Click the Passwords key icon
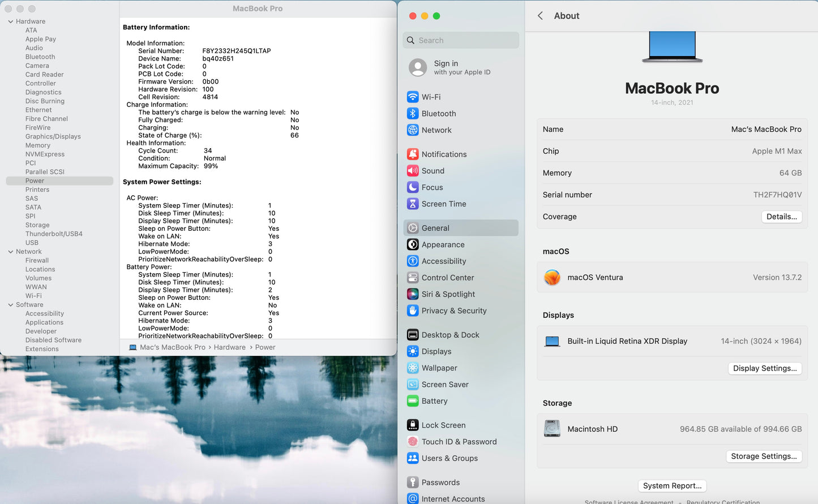This screenshot has width=818, height=504. point(413,483)
